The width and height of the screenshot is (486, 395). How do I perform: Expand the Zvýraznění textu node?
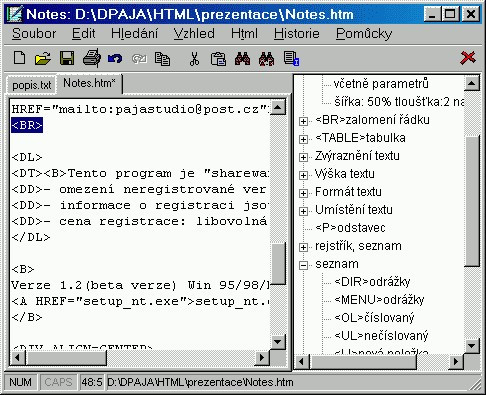coord(303,157)
